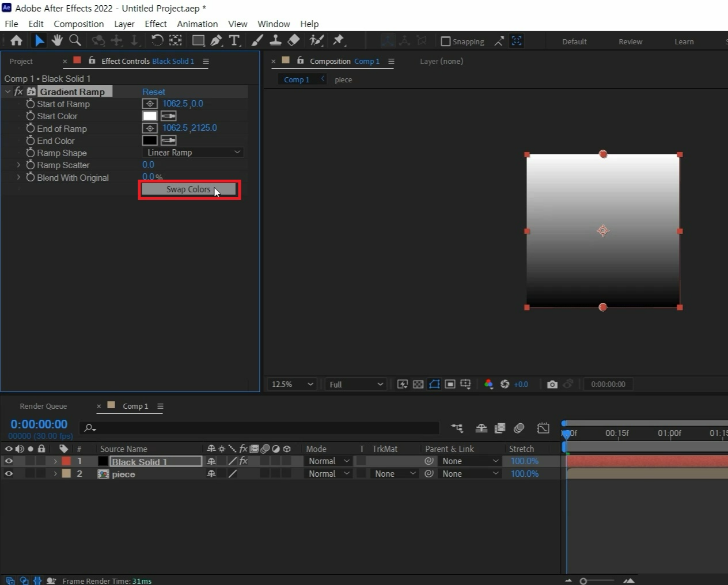This screenshot has width=728, height=585.
Task: Open Full resolution dropdown
Action: click(x=356, y=384)
